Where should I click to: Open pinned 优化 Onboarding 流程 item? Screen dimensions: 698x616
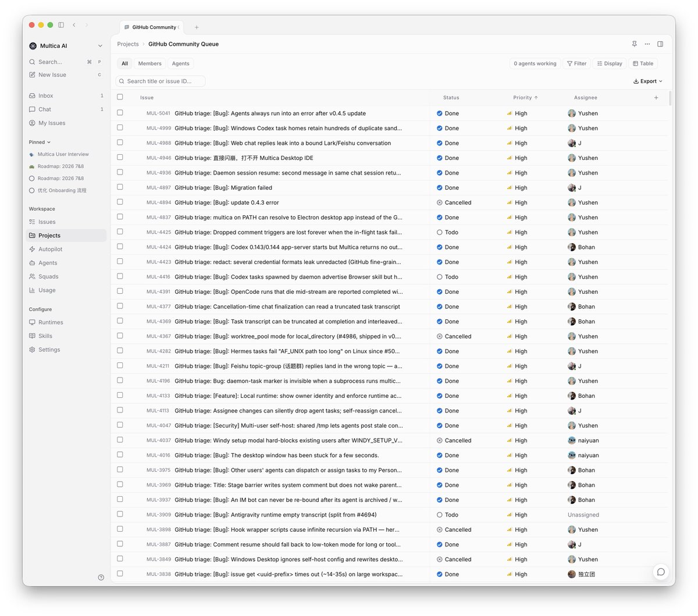[62, 190]
